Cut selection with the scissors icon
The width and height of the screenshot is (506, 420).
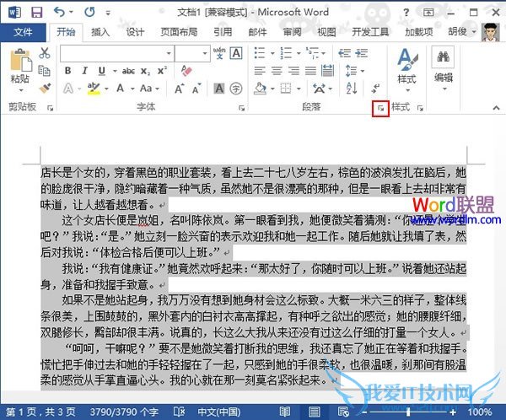coord(44,53)
